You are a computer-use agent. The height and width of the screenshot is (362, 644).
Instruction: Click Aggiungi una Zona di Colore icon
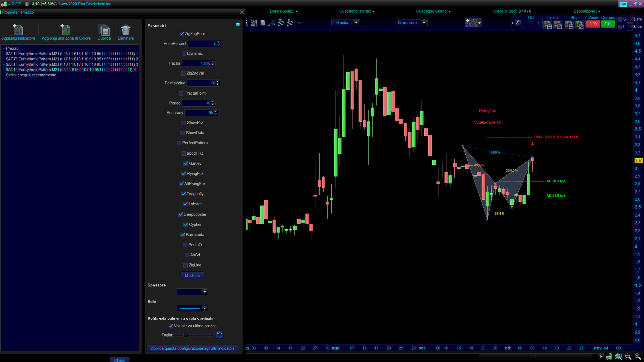click(66, 30)
